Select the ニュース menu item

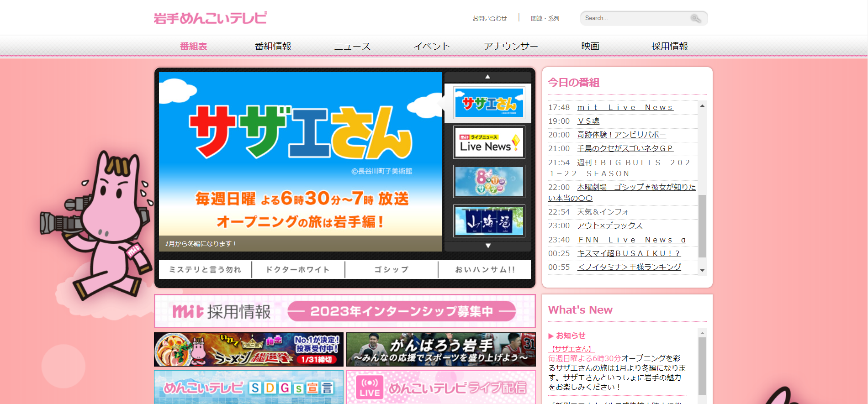tap(352, 46)
